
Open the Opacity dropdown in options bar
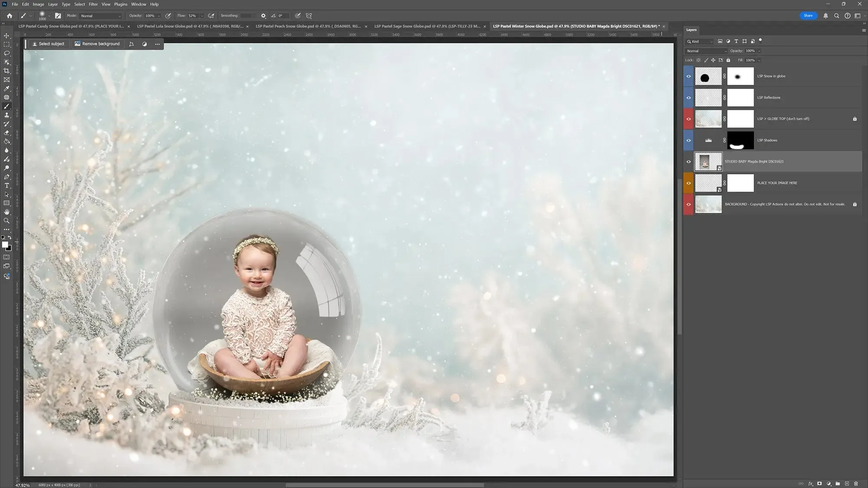coord(158,16)
